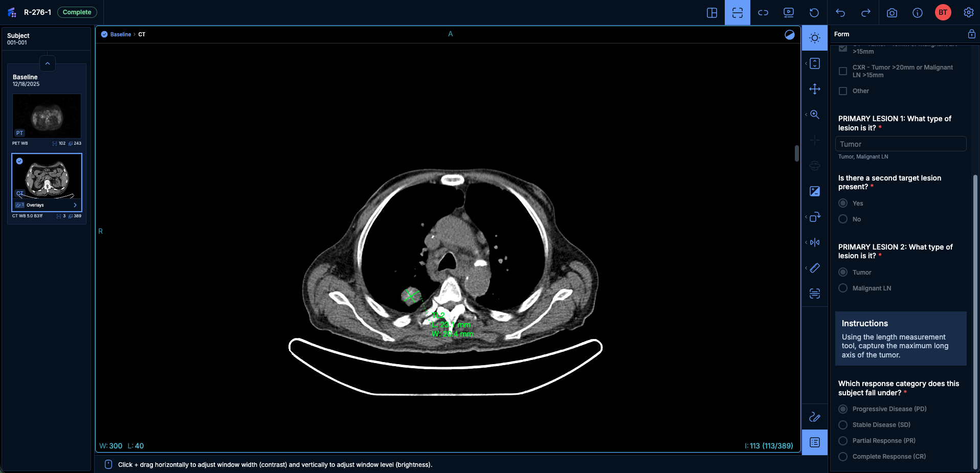Check the CXR Tumor >20mm checkbox
This screenshot has height=473, width=980.
click(x=843, y=71)
